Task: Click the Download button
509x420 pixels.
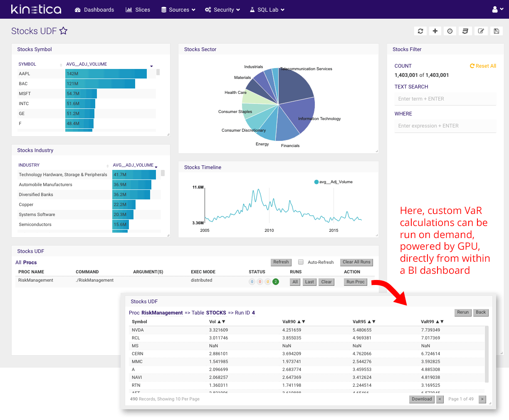Action: click(x=422, y=399)
